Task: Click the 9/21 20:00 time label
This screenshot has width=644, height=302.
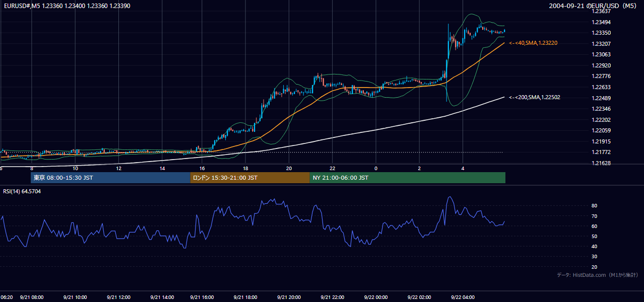Action: coord(288,297)
